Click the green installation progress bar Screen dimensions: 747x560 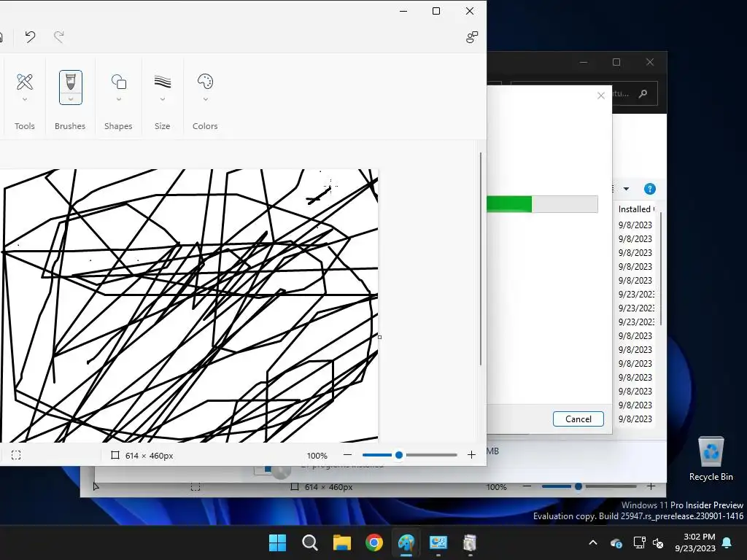click(542, 204)
